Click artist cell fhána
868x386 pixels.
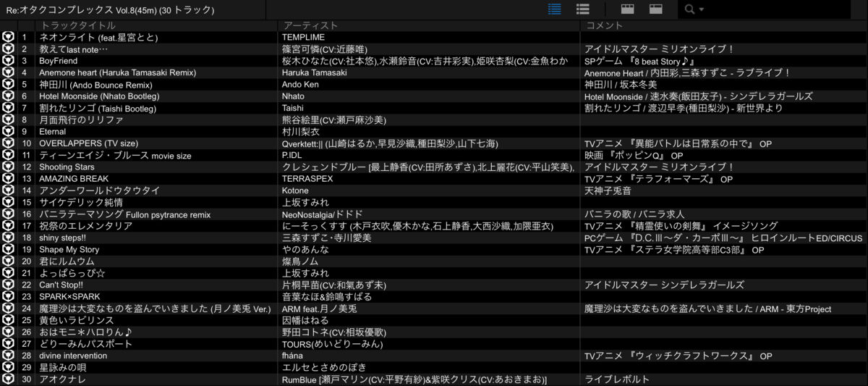[294, 356]
